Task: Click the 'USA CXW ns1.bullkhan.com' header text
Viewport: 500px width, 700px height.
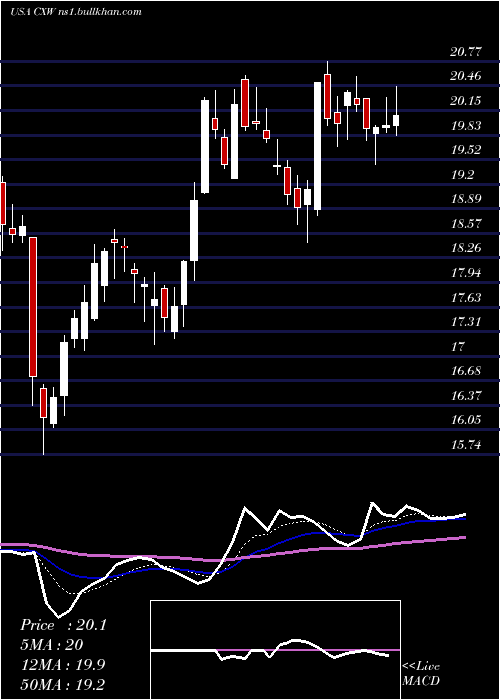Action: (76, 11)
